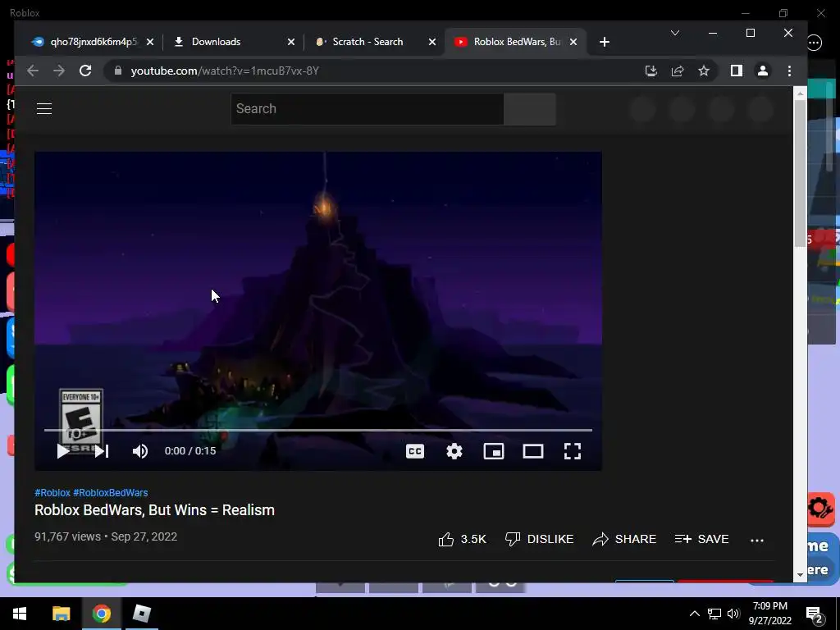
Task: Open File Explorer from taskbar
Action: [x=61, y=614]
